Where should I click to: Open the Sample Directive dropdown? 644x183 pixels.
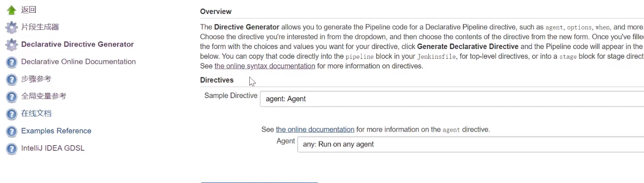tap(452, 99)
